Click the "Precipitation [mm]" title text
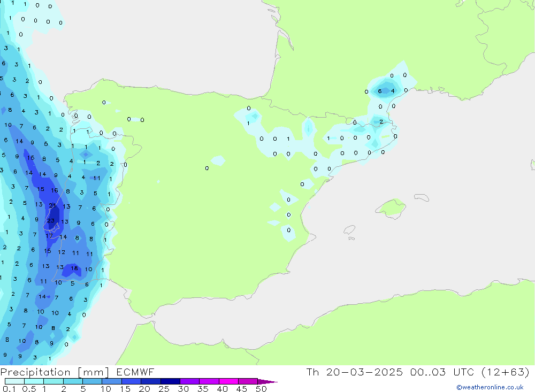 coord(55,372)
